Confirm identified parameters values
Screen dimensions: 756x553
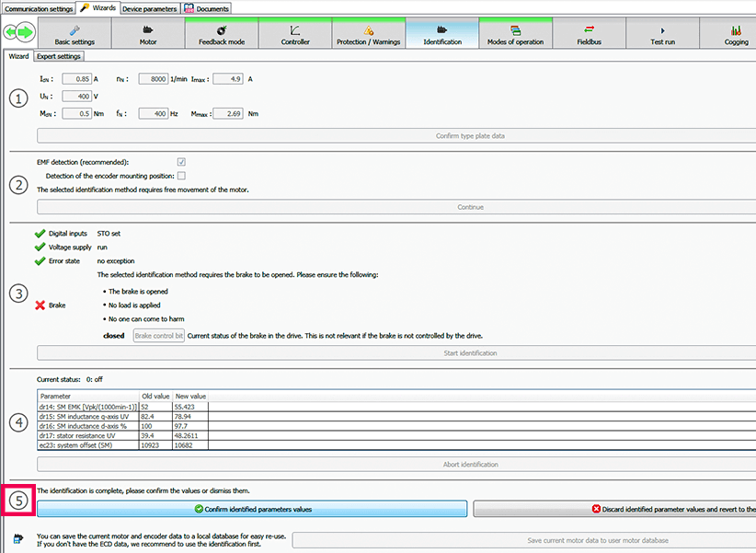coord(252,509)
